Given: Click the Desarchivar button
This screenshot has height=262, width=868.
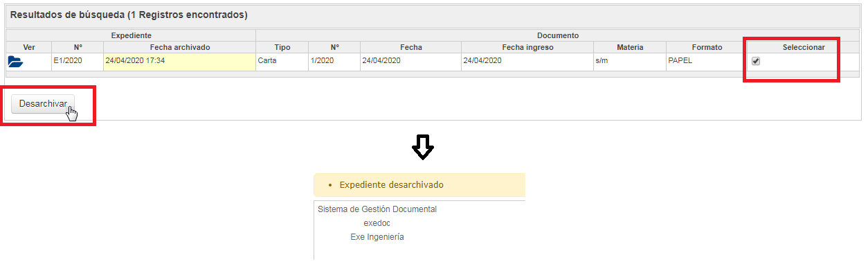Looking at the screenshot, I should click(43, 104).
